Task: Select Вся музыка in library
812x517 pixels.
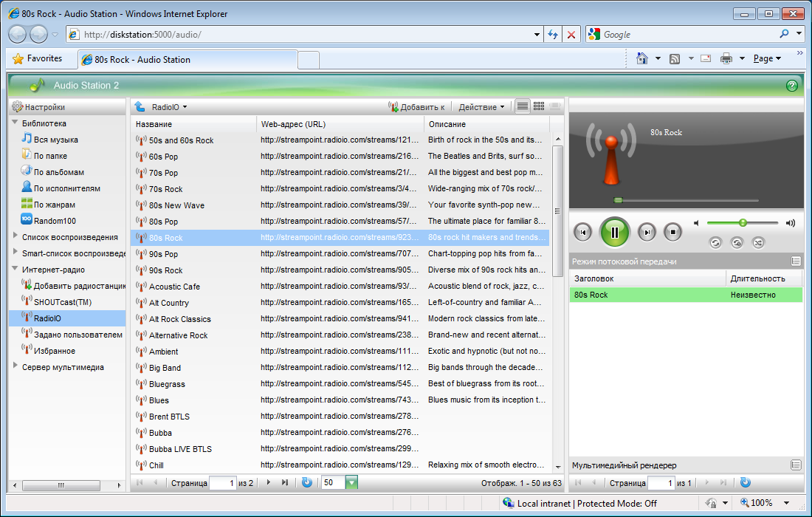Action: (x=49, y=140)
